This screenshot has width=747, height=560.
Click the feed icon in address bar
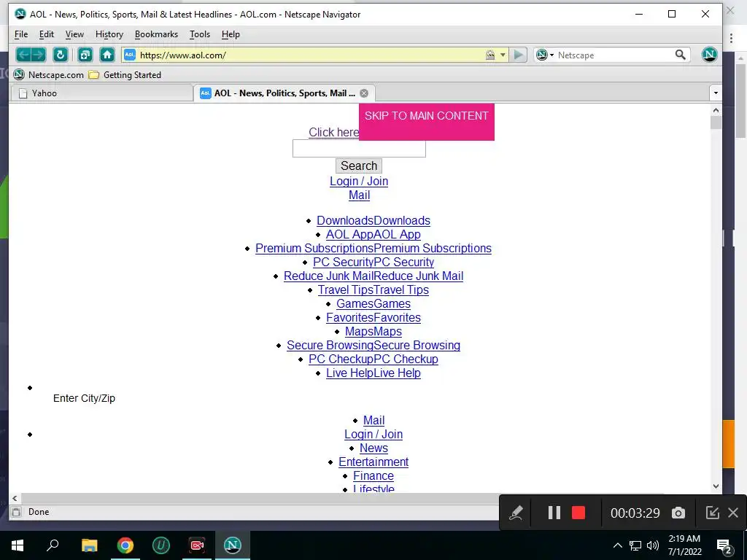coord(489,55)
